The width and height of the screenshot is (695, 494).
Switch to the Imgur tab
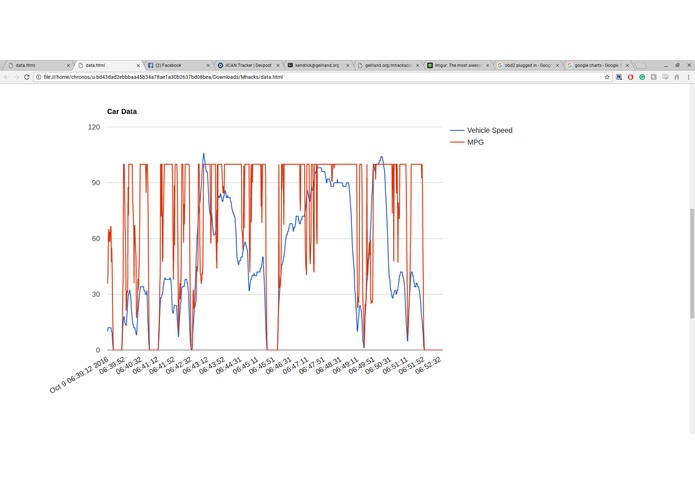click(x=456, y=66)
